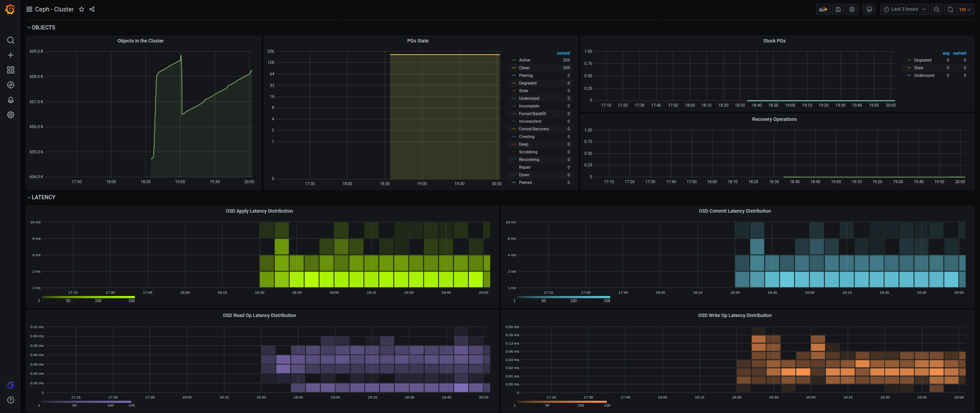This screenshot has height=413, width=980.
Task: Open the Grafana home logo
Action: tap(10, 9)
